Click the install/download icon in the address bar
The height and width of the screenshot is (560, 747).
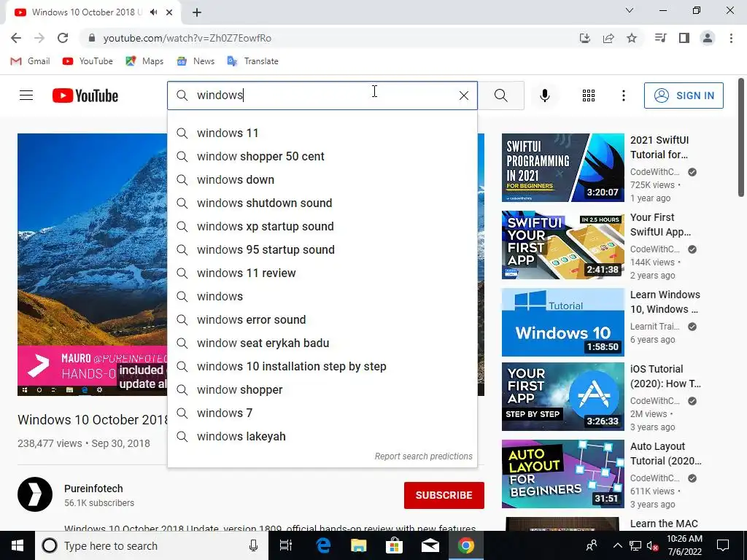[585, 38]
